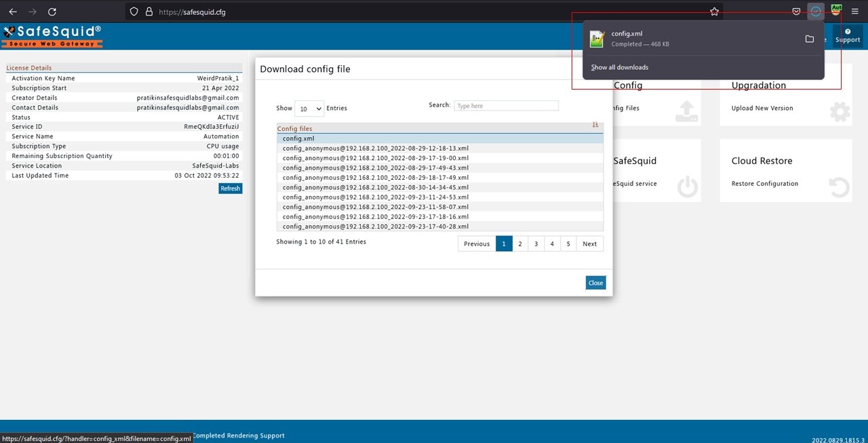
Task: Click the Cloud Restore card heading
Action: pyautogui.click(x=762, y=161)
